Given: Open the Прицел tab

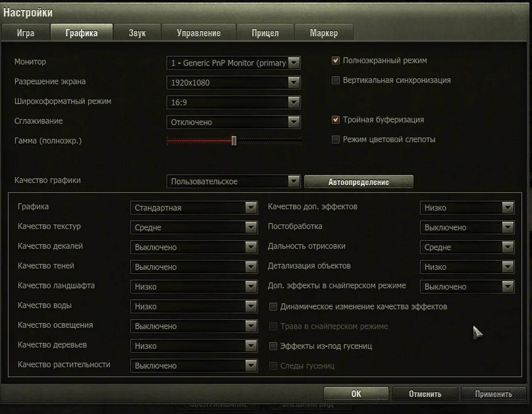Looking at the screenshot, I should click(x=265, y=33).
